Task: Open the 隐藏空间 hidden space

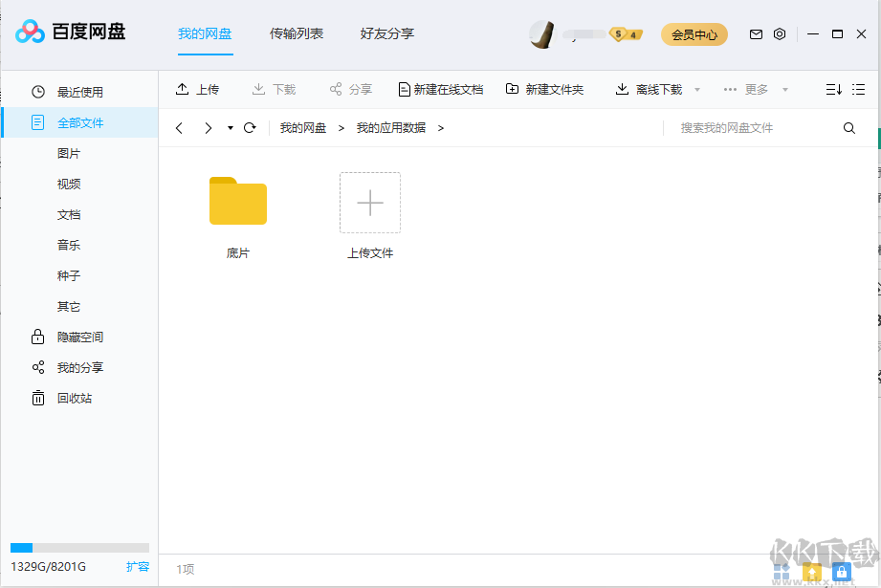Action: (38, 337)
